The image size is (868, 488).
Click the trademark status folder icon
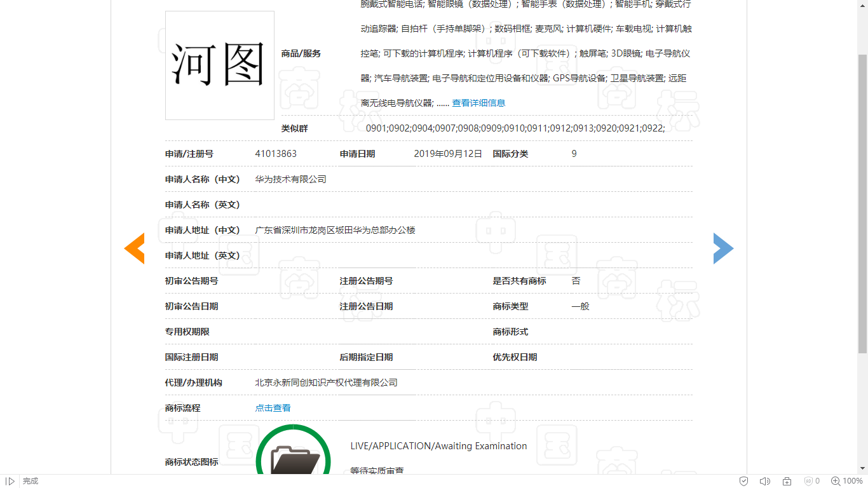294,450
